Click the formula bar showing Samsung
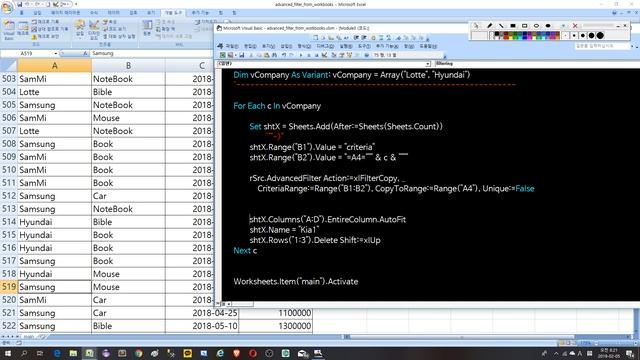 [x=151, y=53]
